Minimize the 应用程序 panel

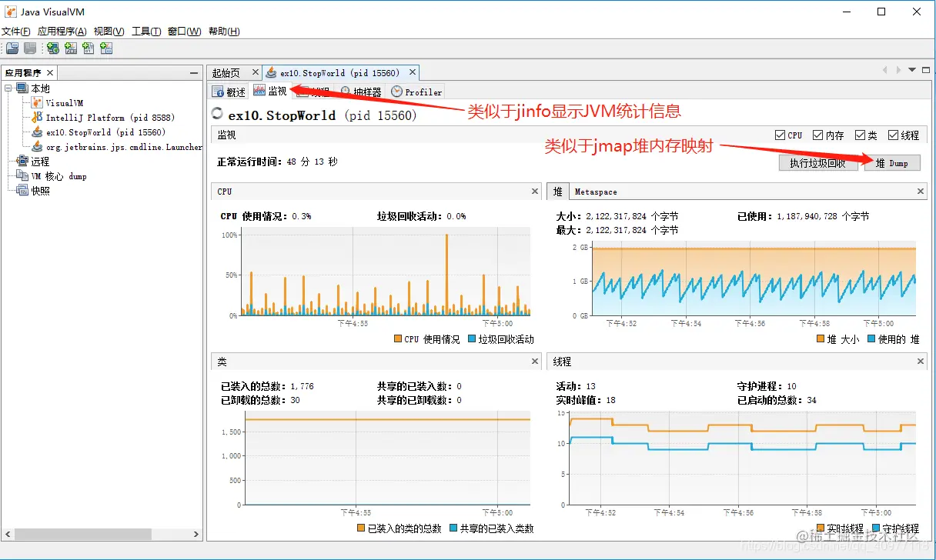pyautogui.click(x=194, y=73)
